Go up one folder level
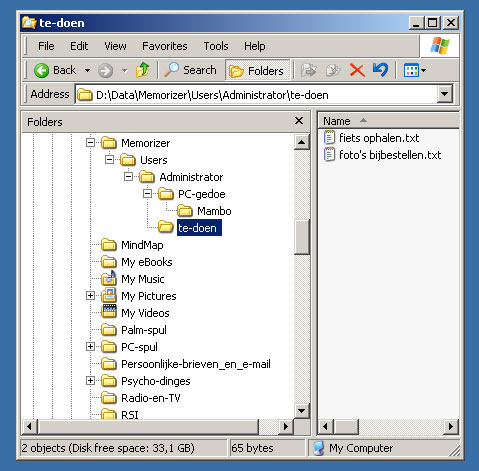 coord(143,70)
